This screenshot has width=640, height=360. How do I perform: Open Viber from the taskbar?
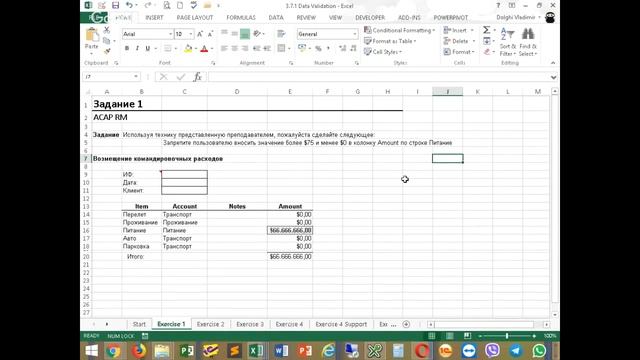click(492, 351)
